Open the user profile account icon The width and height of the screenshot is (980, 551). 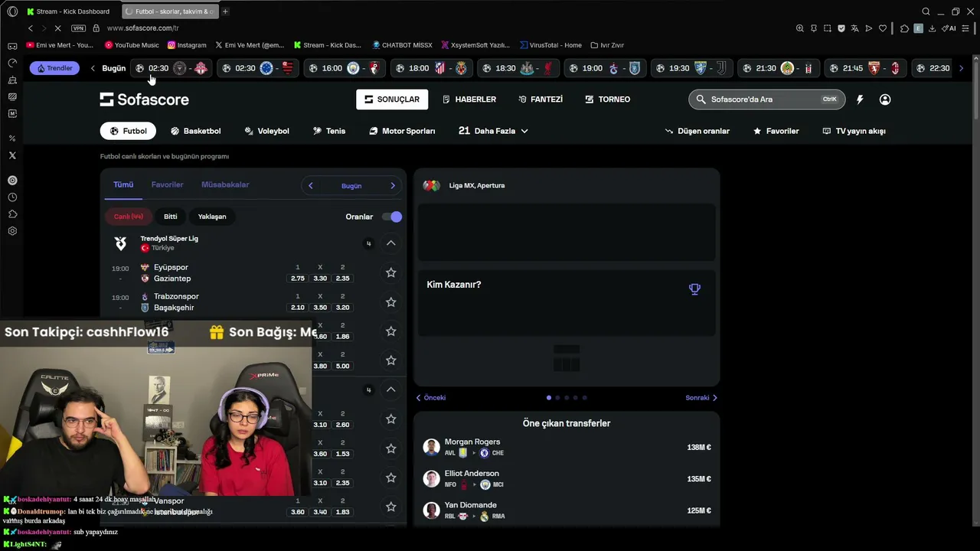[885, 99]
